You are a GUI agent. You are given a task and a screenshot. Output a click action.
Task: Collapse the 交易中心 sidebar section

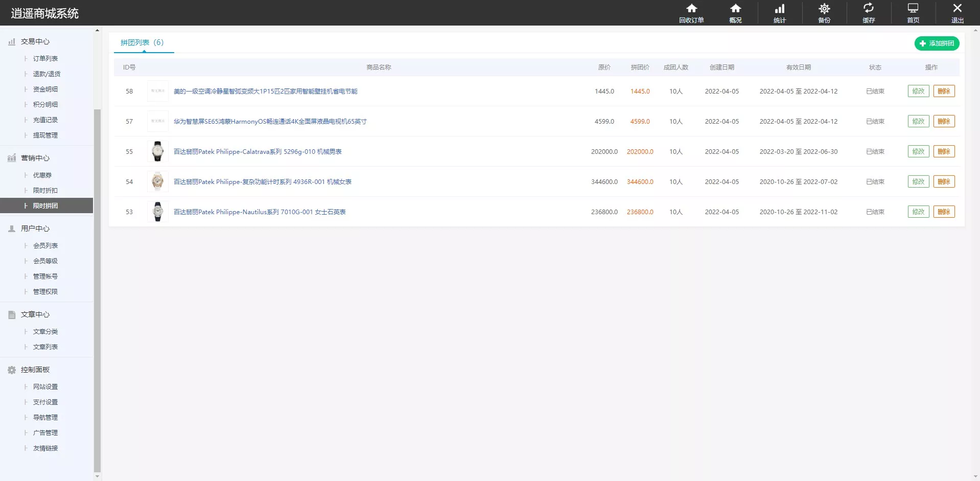coord(35,41)
